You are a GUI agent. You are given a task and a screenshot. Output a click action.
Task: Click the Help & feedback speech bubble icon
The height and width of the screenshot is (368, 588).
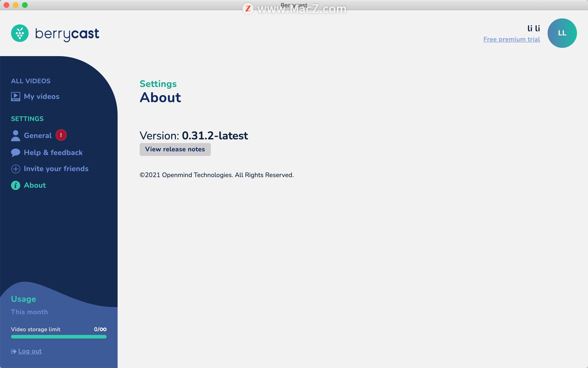(16, 153)
